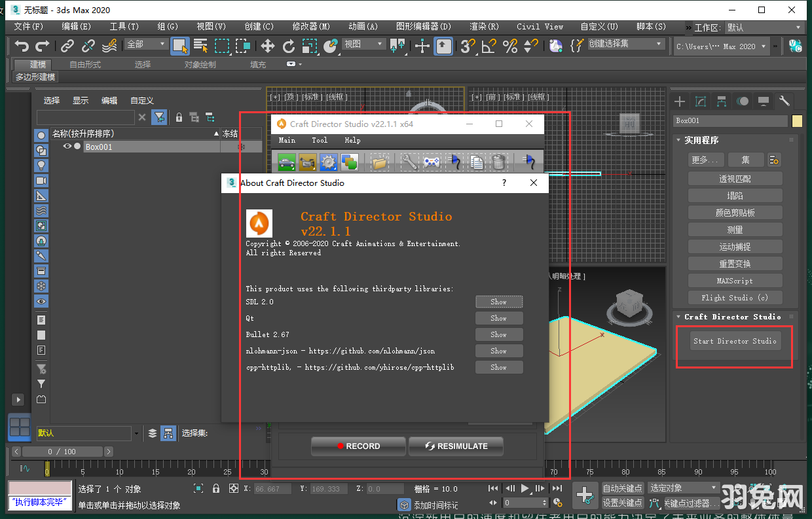This screenshot has width=812, height=519.
Task: Activate the Select and Rotate tool
Action: 289,46
